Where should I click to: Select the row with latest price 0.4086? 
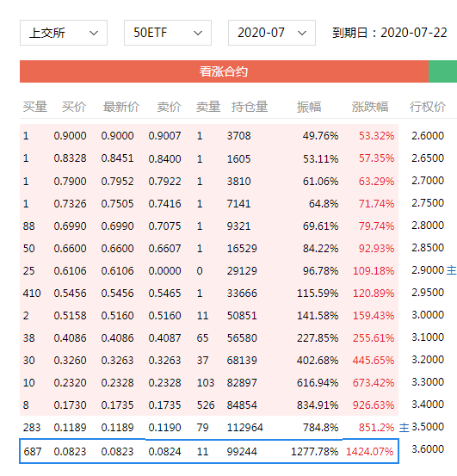[x=209, y=338]
